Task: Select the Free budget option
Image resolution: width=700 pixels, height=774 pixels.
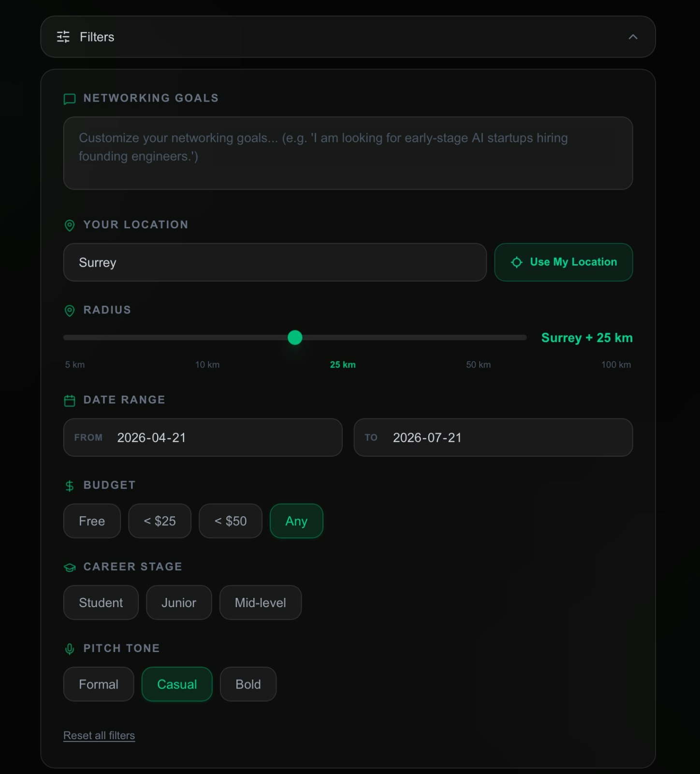Action: click(x=92, y=521)
